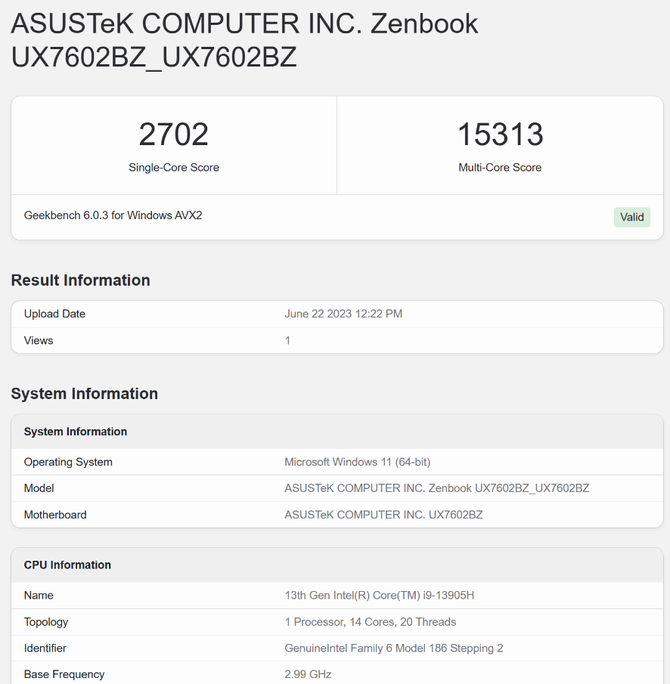
Task: Click the CPU Name row label
Action: coord(38,595)
